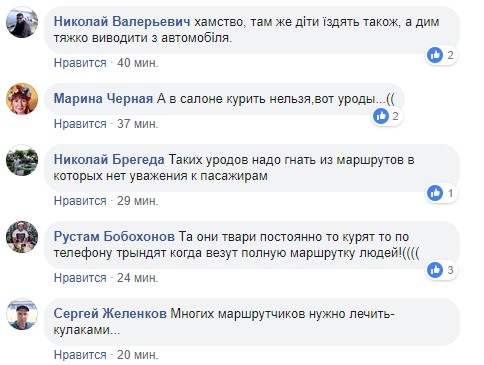This screenshot has height=365, width=484.
Task: Visit Марина Черная's profile via name link
Action: (103, 99)
